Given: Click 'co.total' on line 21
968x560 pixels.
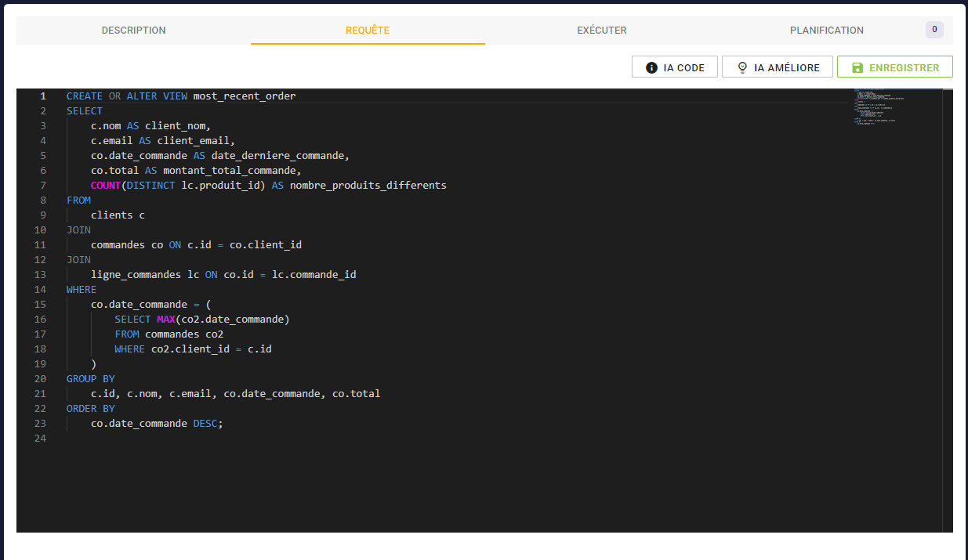Looking at the screenshot, I should click(357, 394).
